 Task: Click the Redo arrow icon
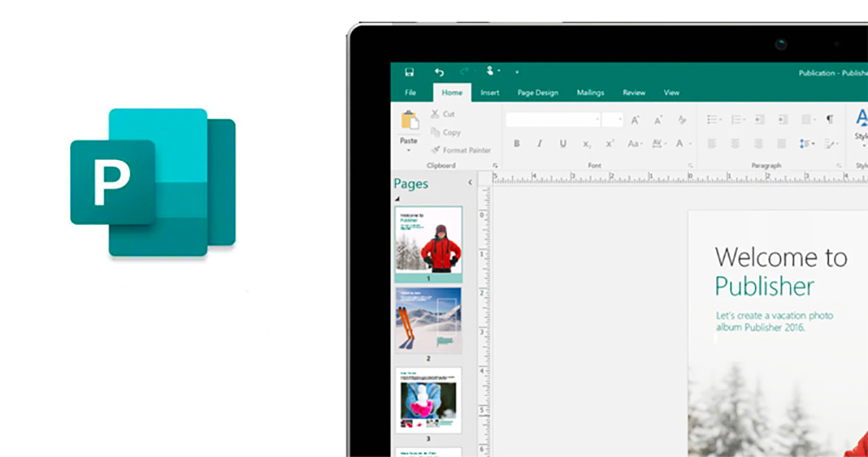(464, 71)
